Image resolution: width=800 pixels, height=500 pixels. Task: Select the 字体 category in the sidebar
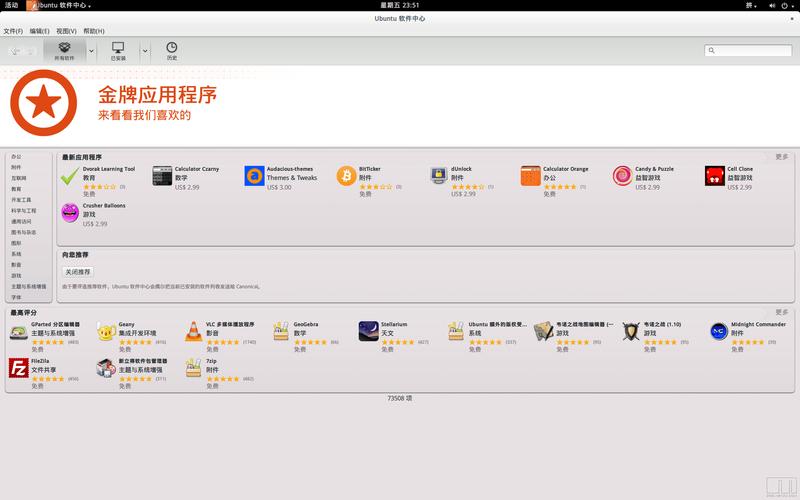coord(16,297)
